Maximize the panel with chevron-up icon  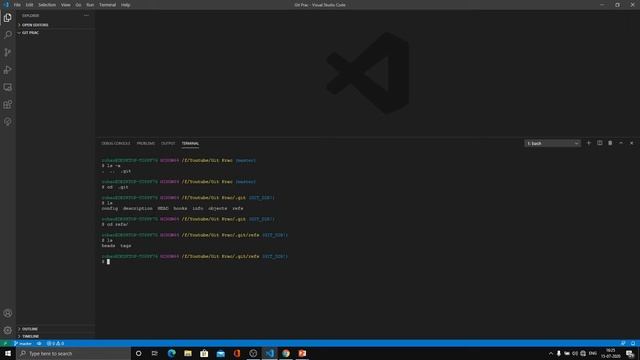(621, 143)
